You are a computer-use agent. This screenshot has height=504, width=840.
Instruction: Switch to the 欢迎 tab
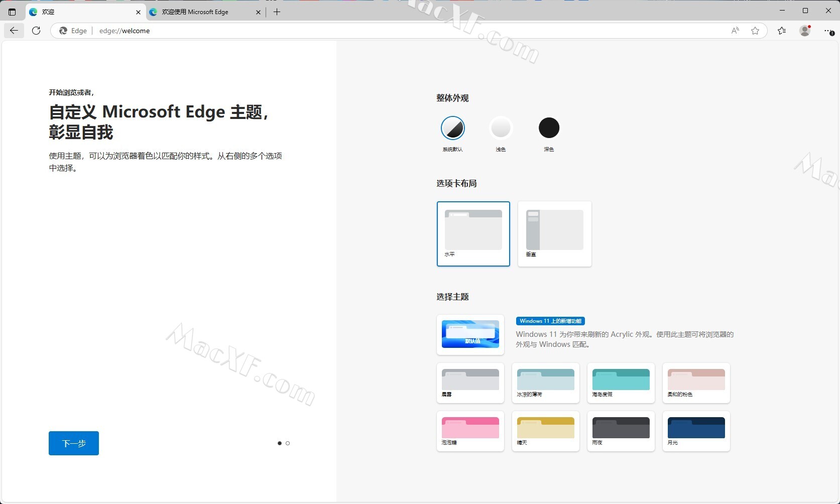[85, 12]
